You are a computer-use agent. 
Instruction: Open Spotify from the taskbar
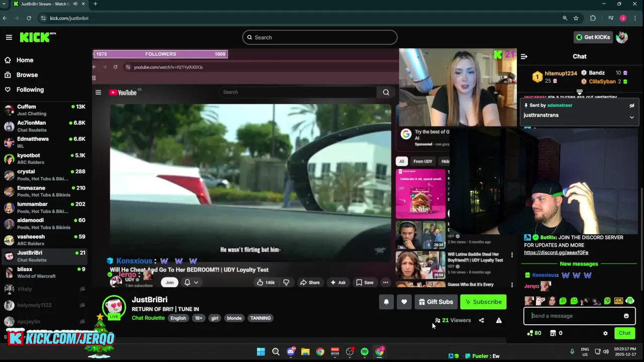[x=364, y=352]
